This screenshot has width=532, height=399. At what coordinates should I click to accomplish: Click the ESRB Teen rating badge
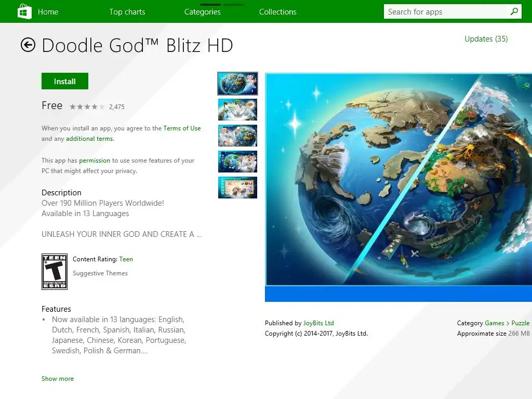tap(54, 271)
